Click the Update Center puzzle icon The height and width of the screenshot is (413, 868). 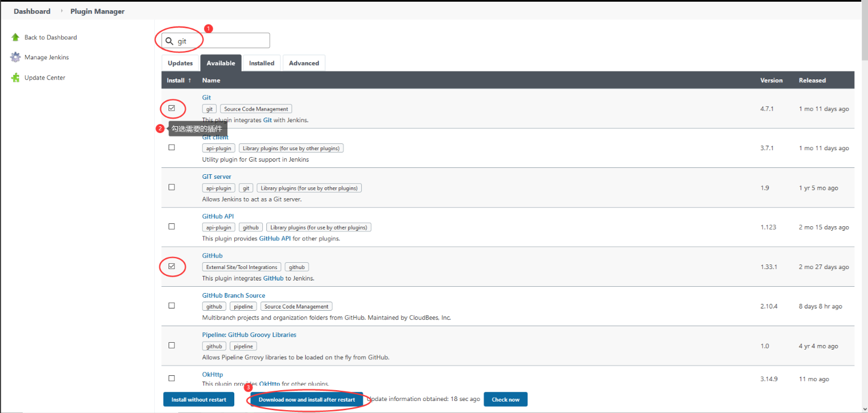(15, 78)
